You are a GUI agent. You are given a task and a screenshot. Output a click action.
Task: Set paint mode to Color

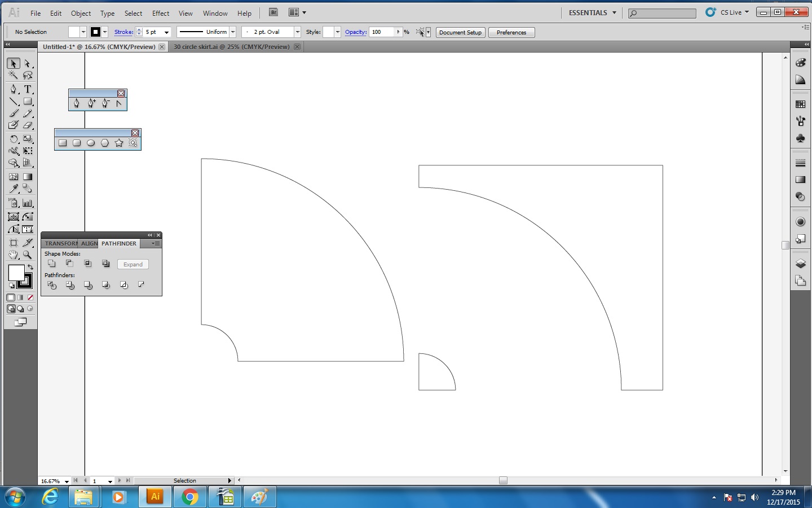11,297
